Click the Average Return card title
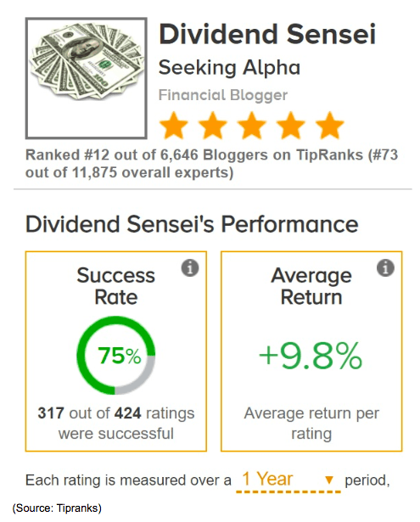 (x=311, y=286)
